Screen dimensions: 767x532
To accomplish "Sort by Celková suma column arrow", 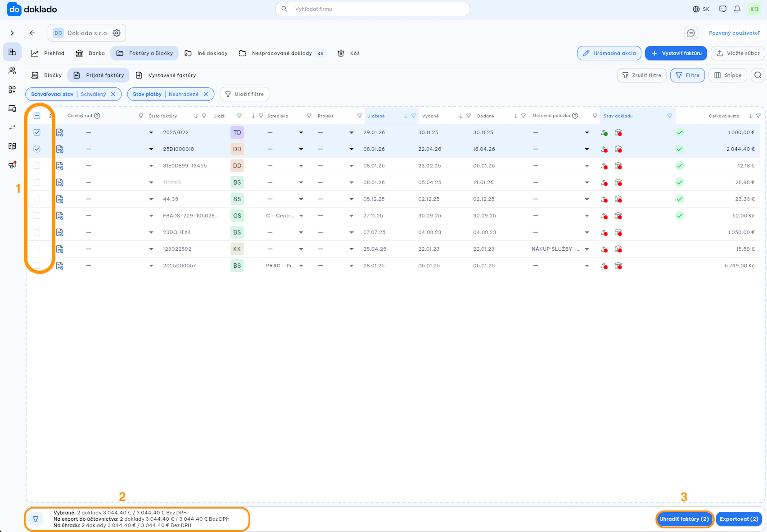I will point(750,116).
